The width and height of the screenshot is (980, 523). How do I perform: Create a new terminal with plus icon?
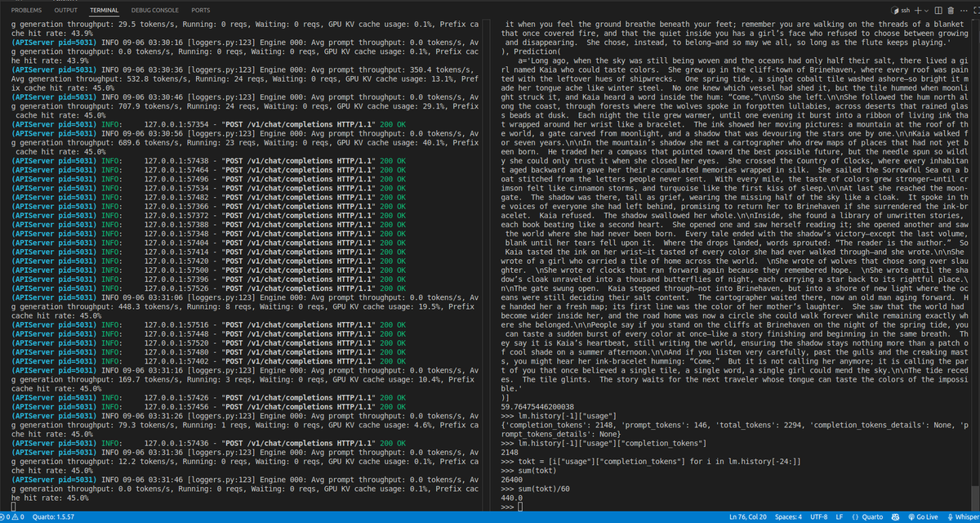click(x=919, y=10)
